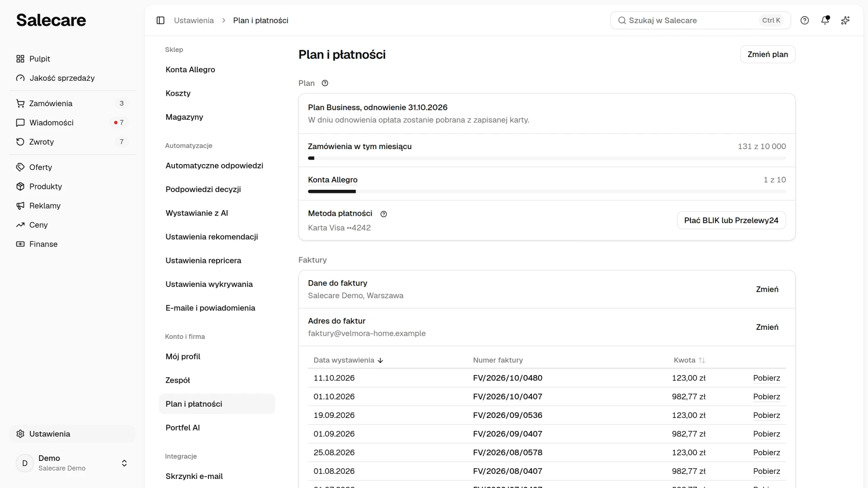Click the Konta Allegro usage progress bar

(x=547, y=192)
